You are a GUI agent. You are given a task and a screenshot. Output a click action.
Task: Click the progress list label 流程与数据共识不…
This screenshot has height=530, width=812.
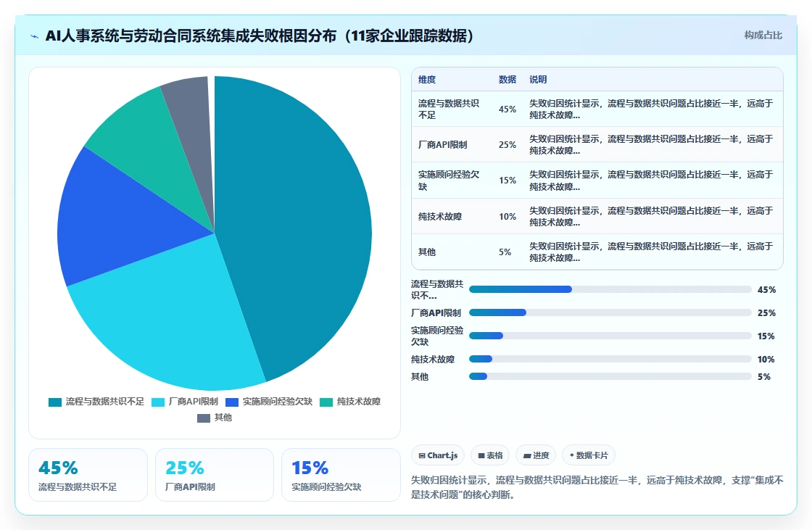coord(437,289)
